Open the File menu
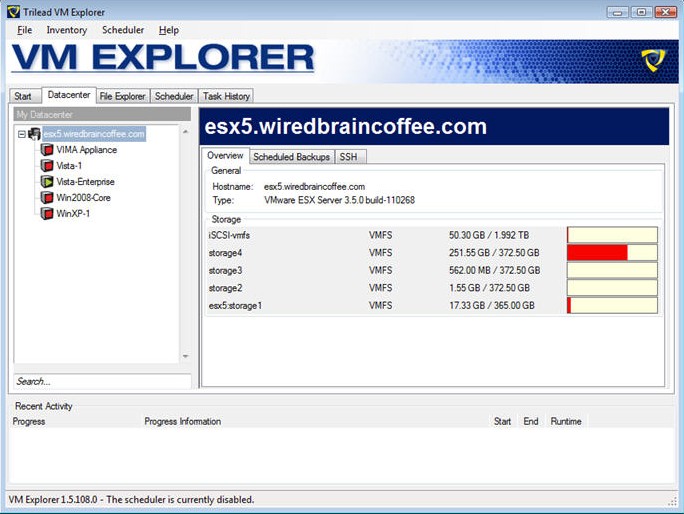Image resolution: width=684 pixels, height=514 pixels. coord(24,30)
